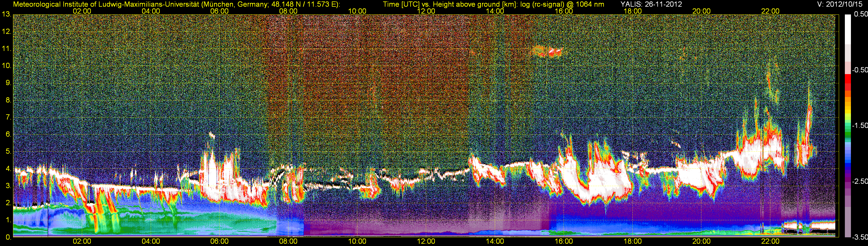Click the 16:00 label on the top time axis

click(564, 11)
